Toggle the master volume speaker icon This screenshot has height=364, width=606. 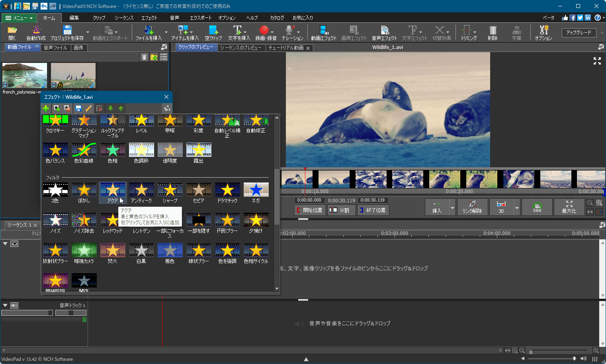583,359
